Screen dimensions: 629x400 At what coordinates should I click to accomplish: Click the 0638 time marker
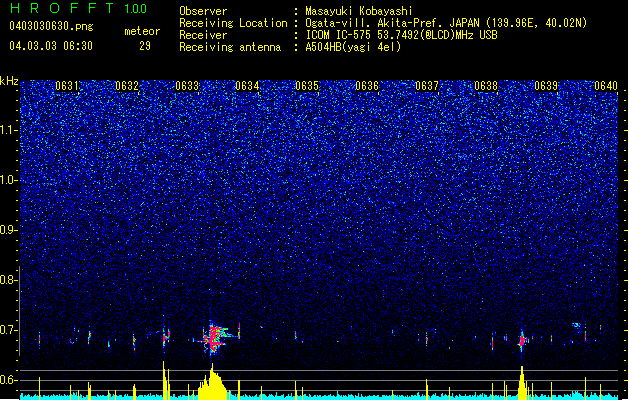click(486, 86)
